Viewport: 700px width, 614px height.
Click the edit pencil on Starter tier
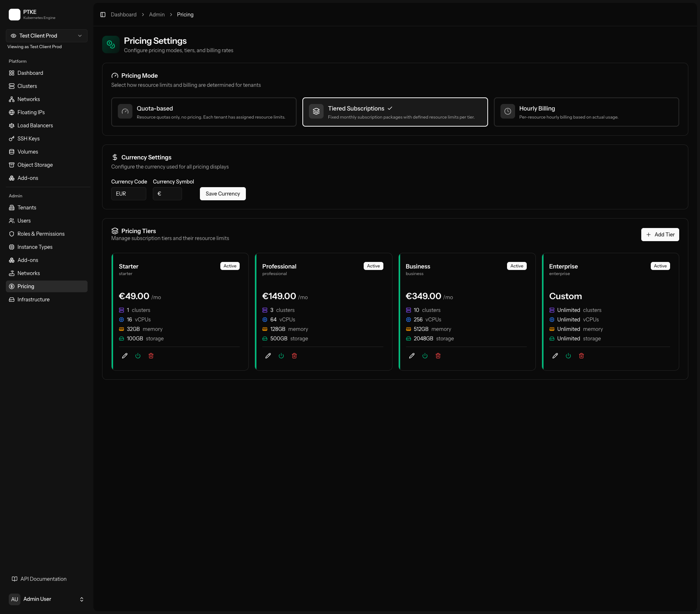[x=124, y=356]
